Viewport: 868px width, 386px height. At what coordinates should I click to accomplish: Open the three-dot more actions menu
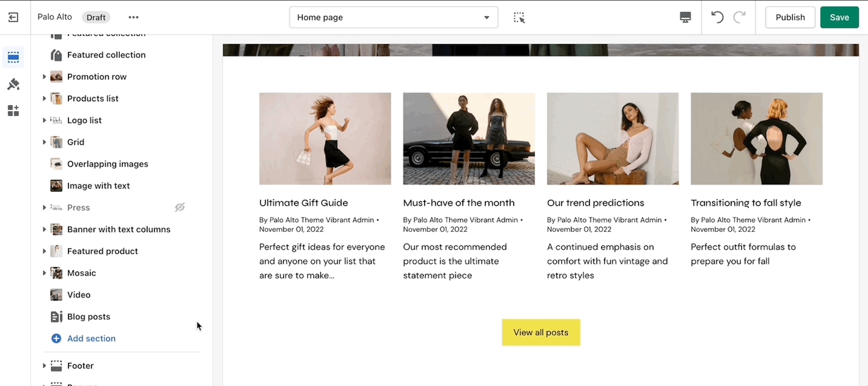tap(133, 17)
